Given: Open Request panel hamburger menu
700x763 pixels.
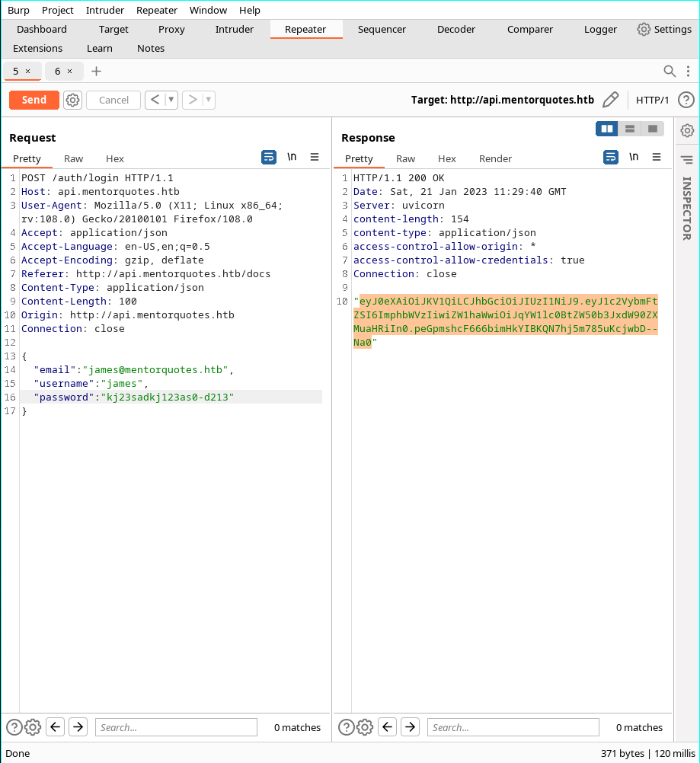Looking at the screenshot, I should pos(315,157).
